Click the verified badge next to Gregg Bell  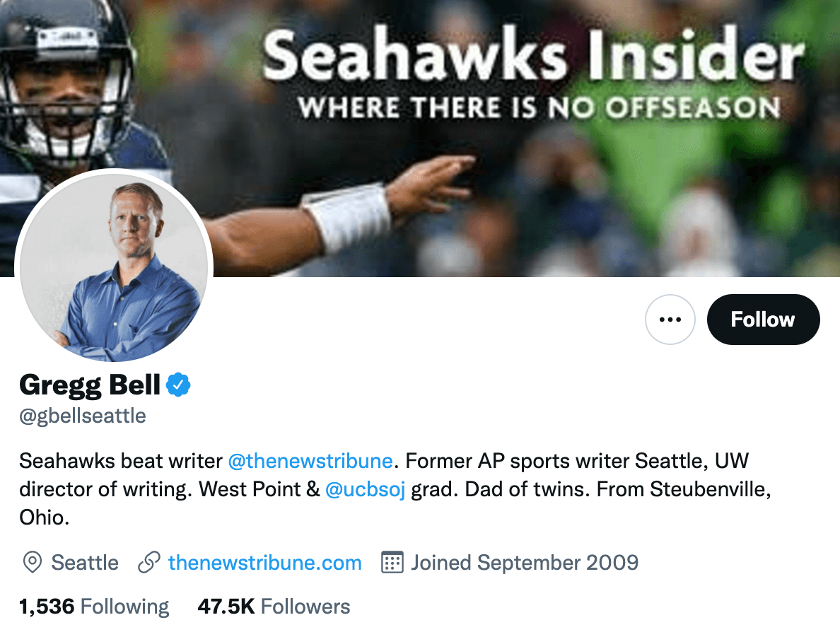coord(179,384)
